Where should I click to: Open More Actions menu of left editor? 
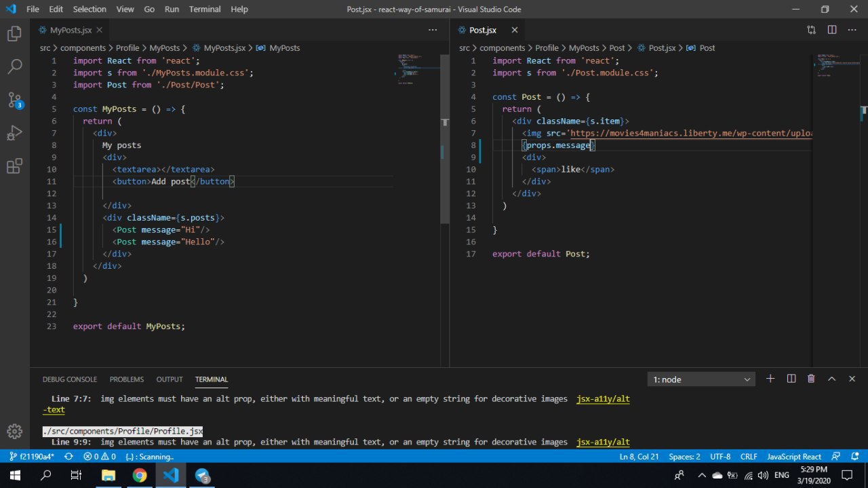point(433,30)
